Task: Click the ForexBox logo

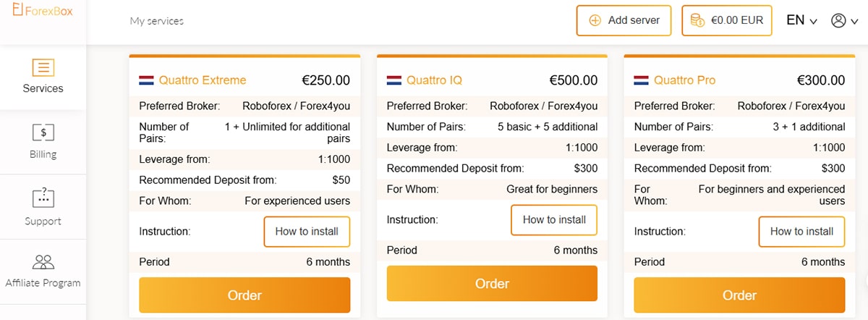Action: (43, 9)
